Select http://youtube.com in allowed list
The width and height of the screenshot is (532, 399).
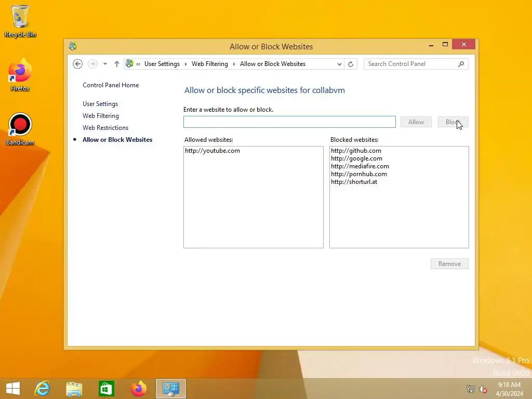click(x=212, y=151)
